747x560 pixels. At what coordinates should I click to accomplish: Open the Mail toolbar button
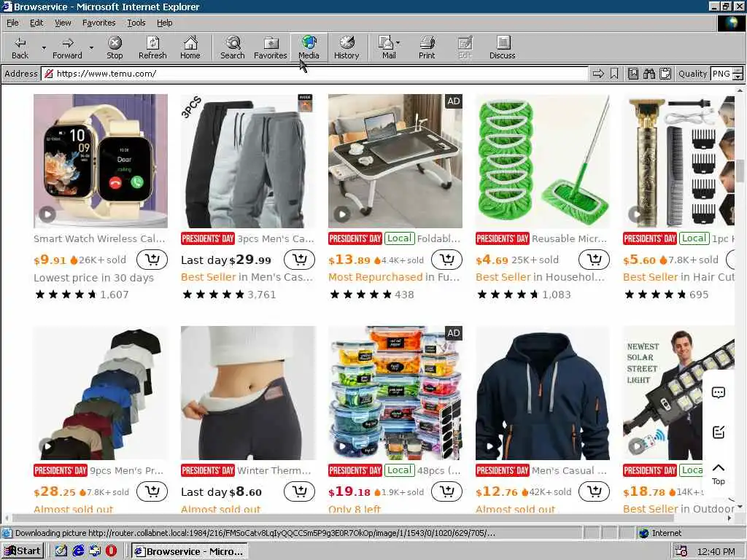point(388,47)
